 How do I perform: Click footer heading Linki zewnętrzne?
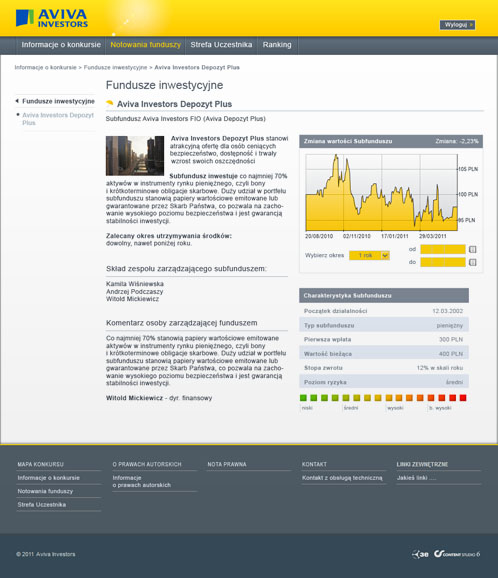pos(422,464)
